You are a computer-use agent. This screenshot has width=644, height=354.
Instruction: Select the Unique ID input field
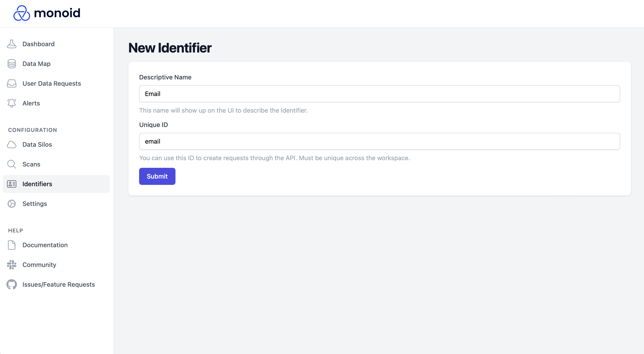pyautogui.click(x=379, y=141)
